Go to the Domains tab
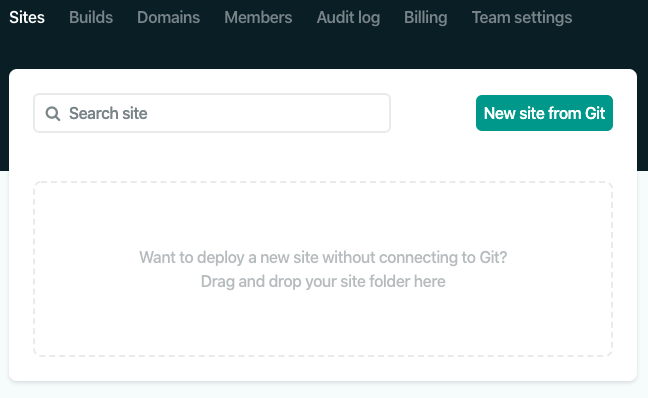Screen dimensions: 648x398 [x=169, y=17]
